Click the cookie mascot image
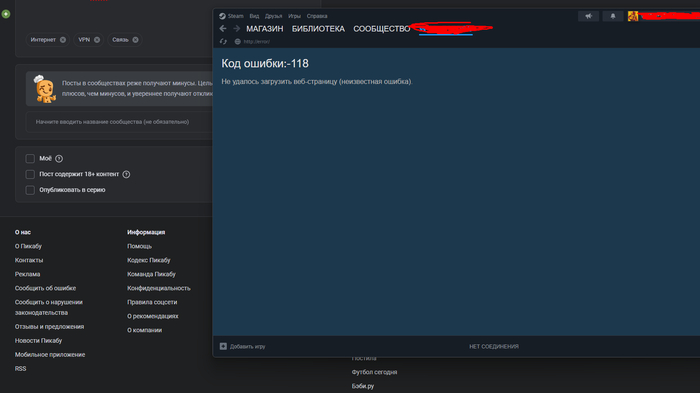This screenshot has width=700, height=393. 45,89
